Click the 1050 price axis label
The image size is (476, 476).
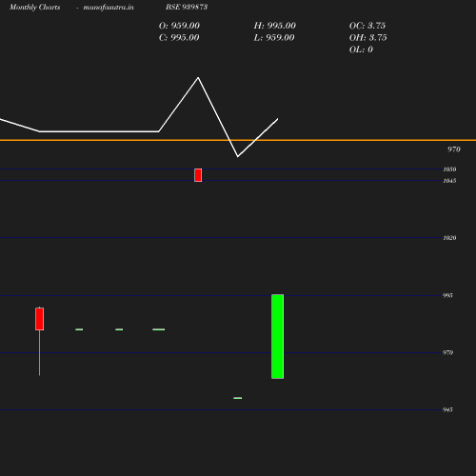click(449, 169)
